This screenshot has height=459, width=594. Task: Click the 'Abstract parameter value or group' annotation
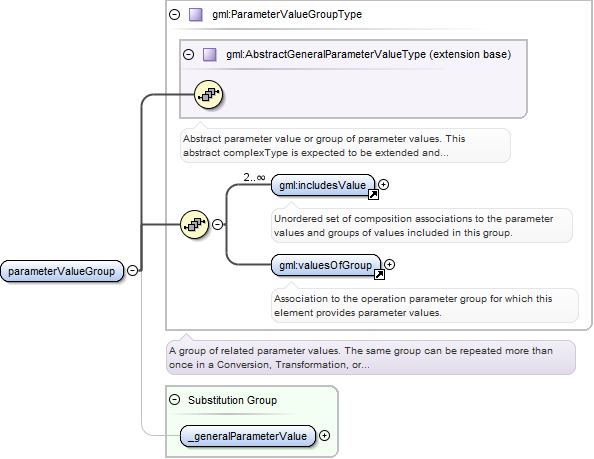pyautogui.click(x=345, y=146)
